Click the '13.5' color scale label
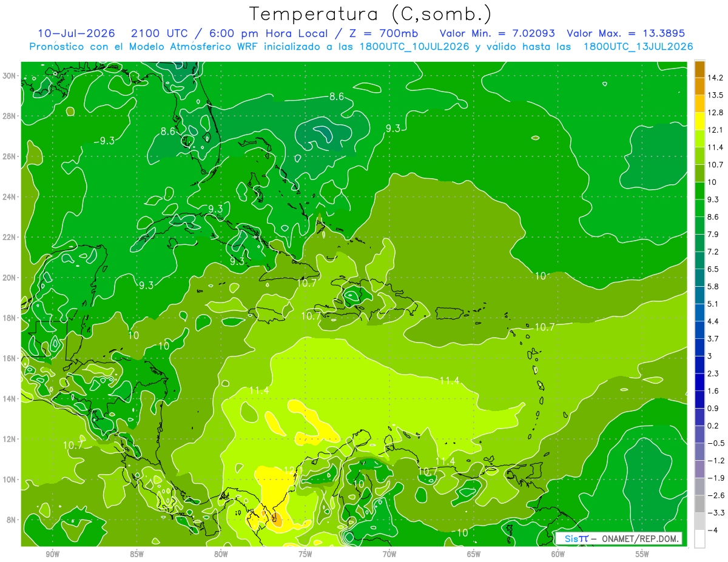 [x=715, y=95]
